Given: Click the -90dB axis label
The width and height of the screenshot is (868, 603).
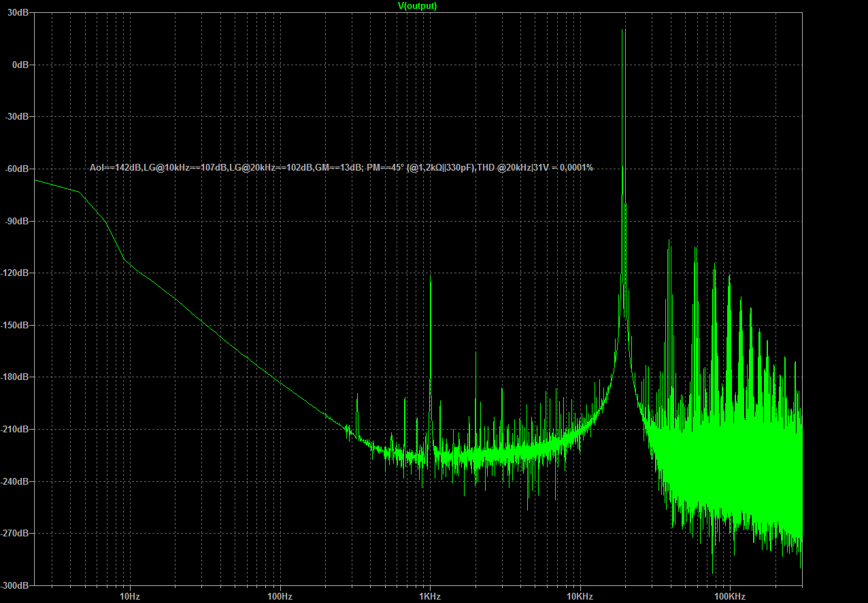Looking at the screenshot, I should 16,222.
